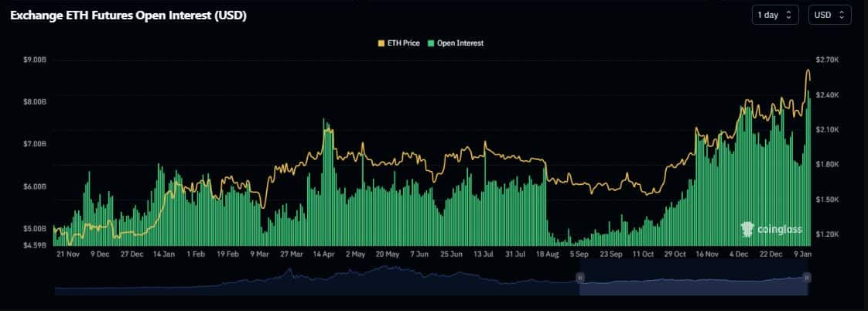This screenshot has width=868, height=311.
Task: Click the 14 Apr date label
Action: click(x=323, y=253)
